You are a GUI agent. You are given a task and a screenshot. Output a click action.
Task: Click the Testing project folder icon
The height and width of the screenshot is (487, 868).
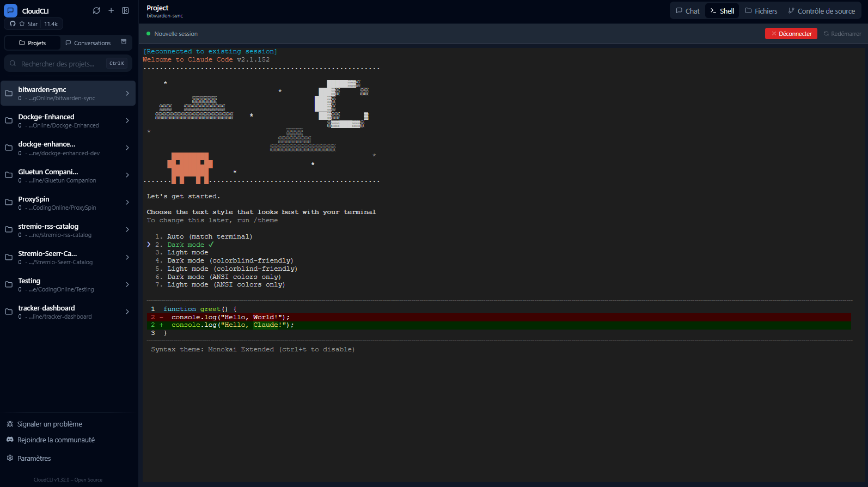pyautogui.click(x=9, y=284)
